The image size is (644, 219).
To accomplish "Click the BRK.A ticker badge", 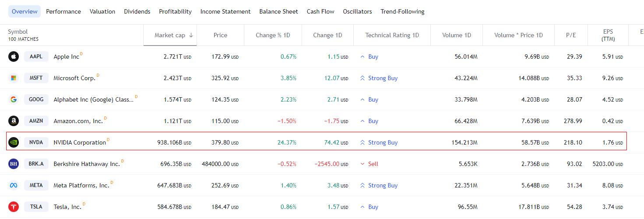I will click(36, 164).
